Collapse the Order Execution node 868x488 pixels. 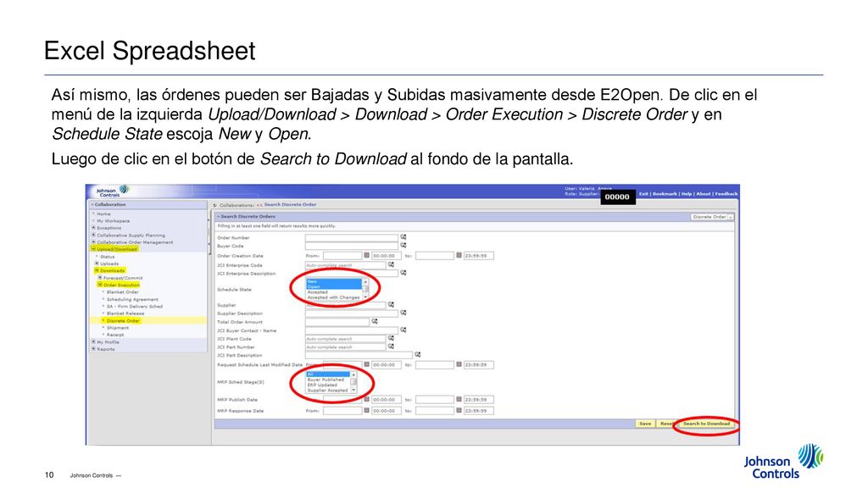pyautogui.click(x=100, y=285)
